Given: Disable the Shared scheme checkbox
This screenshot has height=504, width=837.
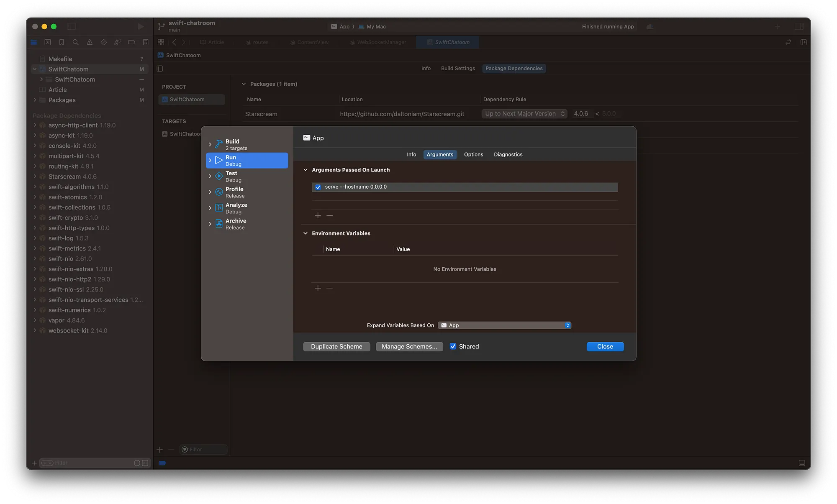Looking at the screenshot, I should click(453, 346).
